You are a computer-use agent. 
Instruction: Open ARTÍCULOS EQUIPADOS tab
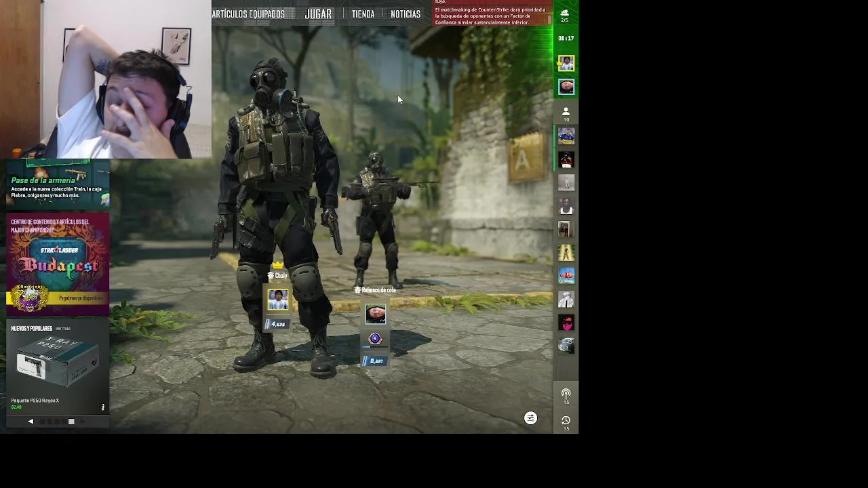248,14
